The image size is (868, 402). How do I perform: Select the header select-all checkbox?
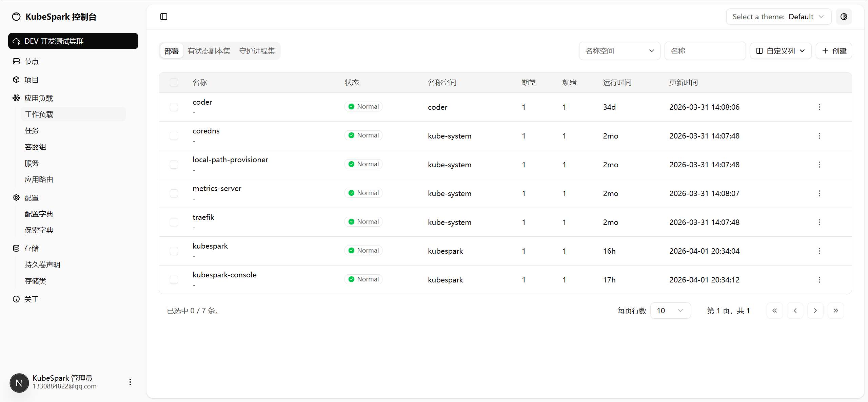click(174, 82)
